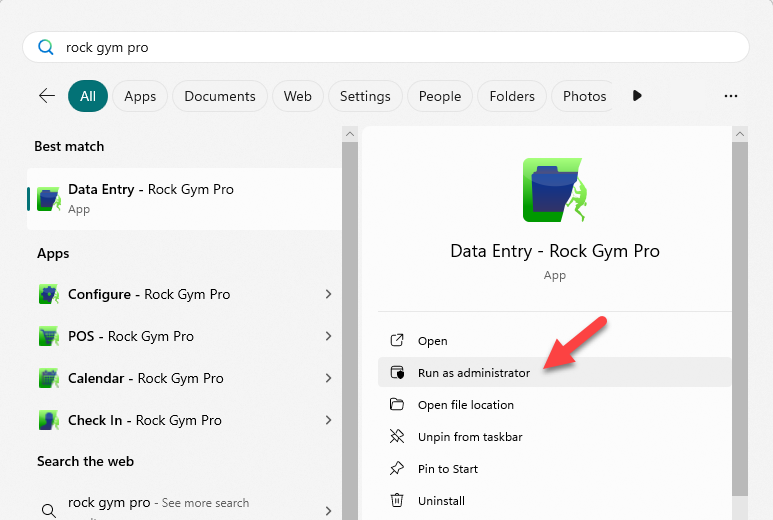Click the POS shopping cart icon
Image resolution: width=773 pixels, height=520 pixels.
coord(49,336)
